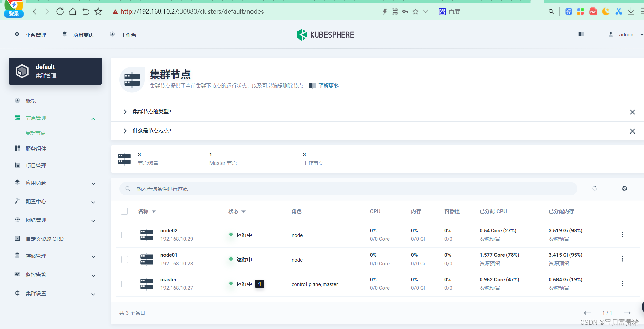Open master node details
This screenshot has height=329, width=644.
tap(169, 280)
